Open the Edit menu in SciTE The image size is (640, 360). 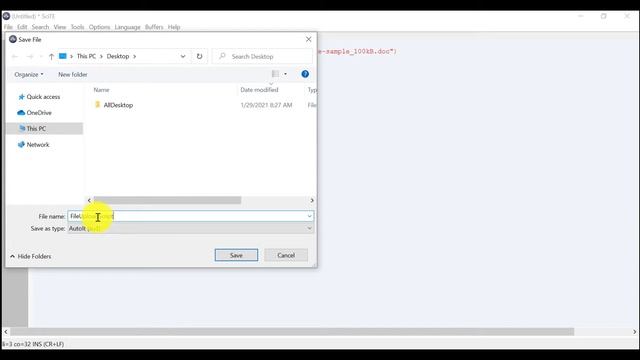click(22, 27)
